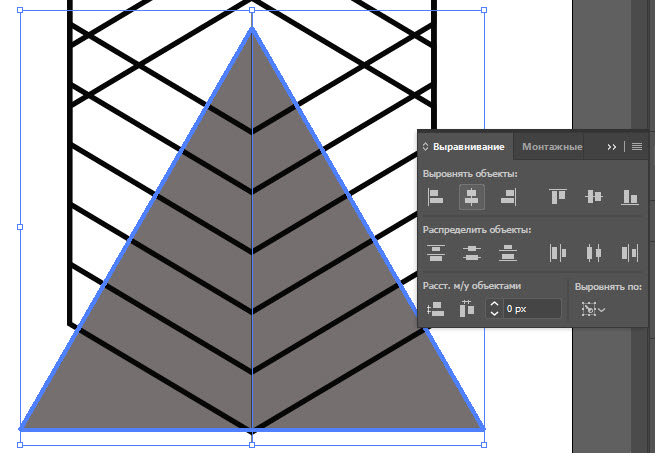Click bottom-center bounding box handle

point(252,445)
